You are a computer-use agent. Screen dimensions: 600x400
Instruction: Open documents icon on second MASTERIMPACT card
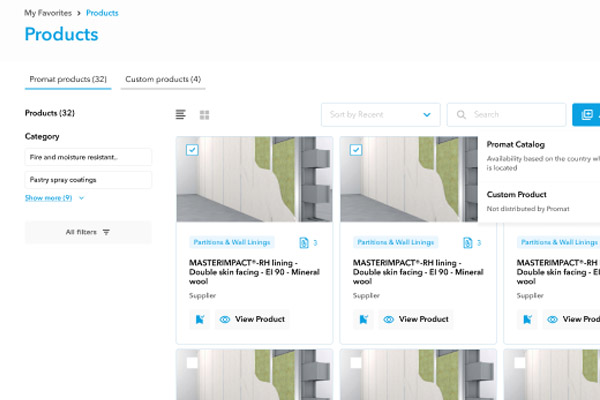pos(468,243)
